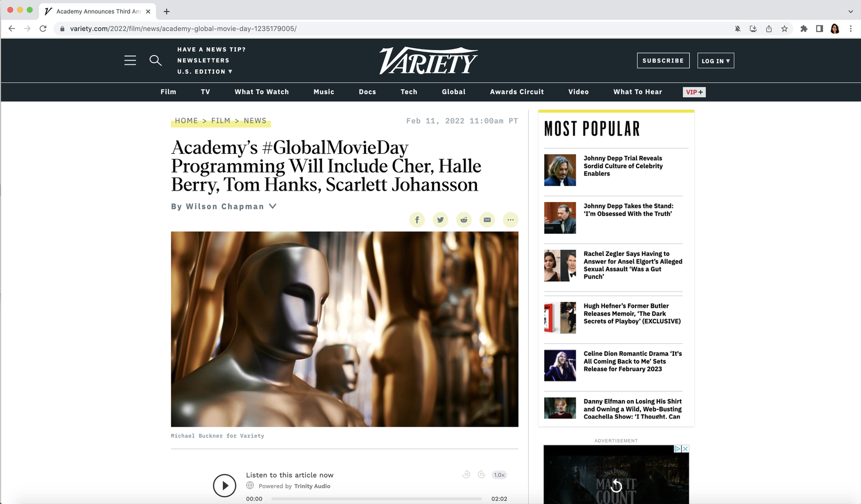861x504 pixels.
Task: Click the Subscribe button
Action: (x=663, y=61)
